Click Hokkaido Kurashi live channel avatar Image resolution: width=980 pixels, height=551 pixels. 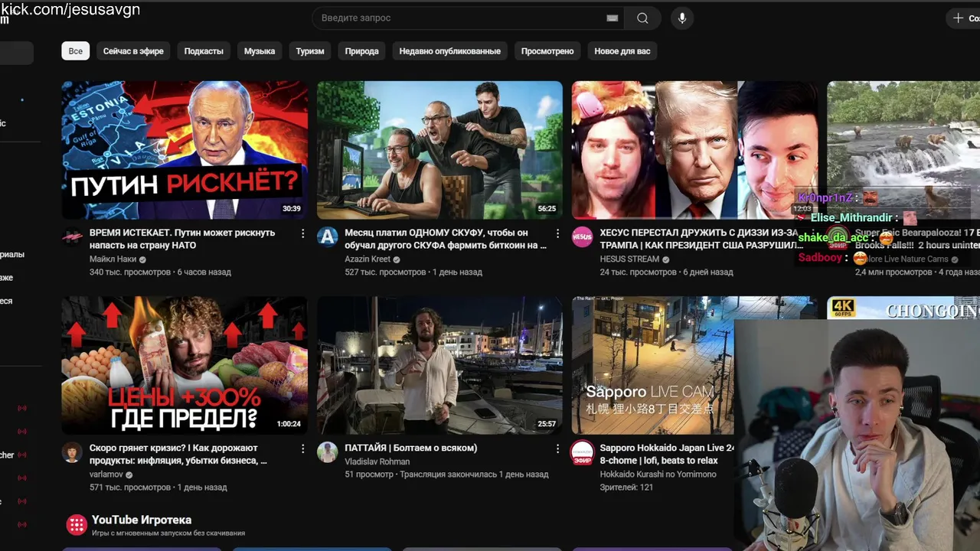point(583,452)
